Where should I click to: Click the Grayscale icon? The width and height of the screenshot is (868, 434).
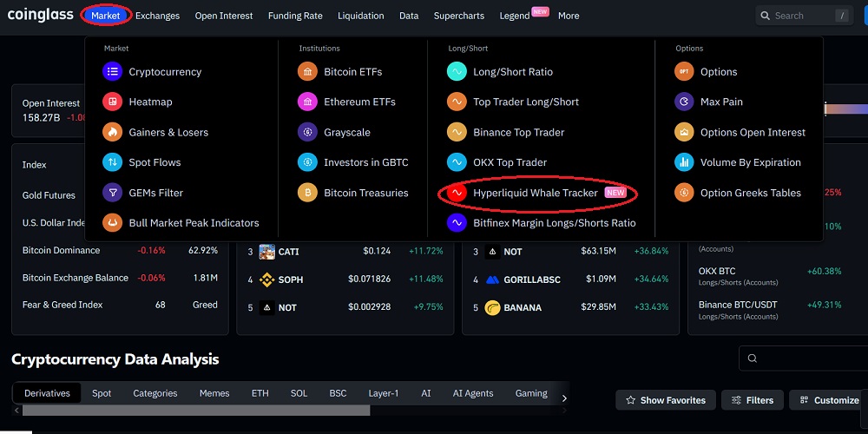307,132
